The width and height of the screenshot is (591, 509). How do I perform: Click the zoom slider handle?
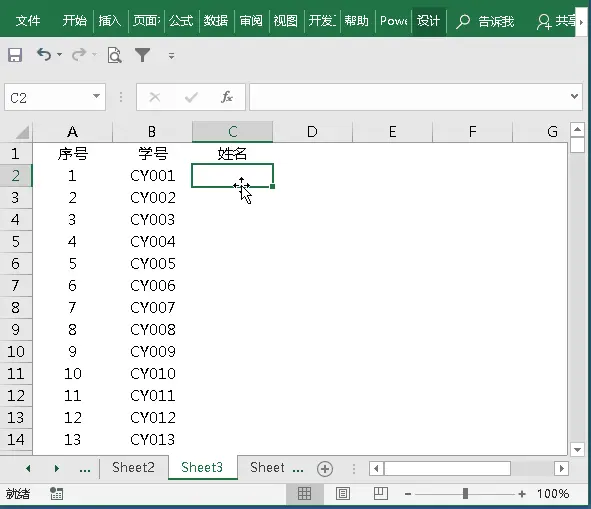pyautogui.click(x=465, y=494)
